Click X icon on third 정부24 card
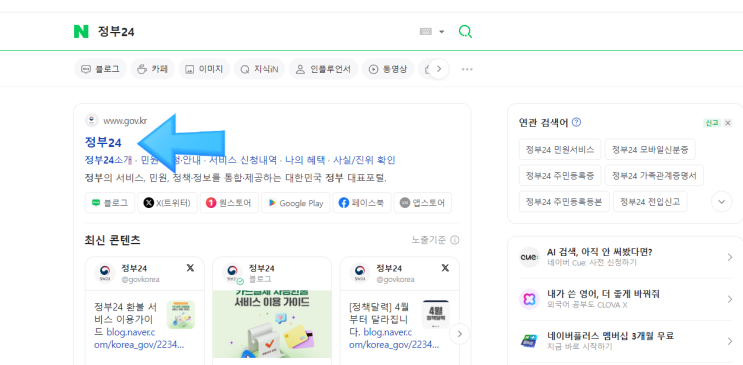Screen dimensions: 743x365 click(445, 268)
